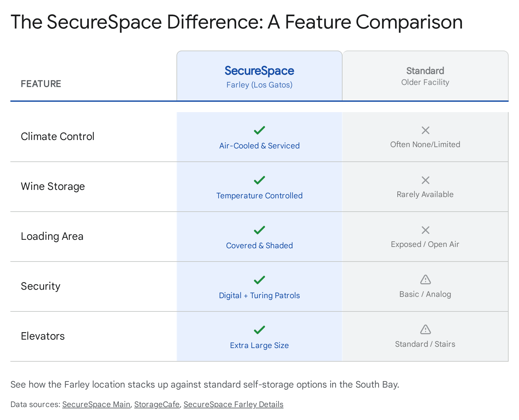
Task: Select the Standard Older Facility column header
Action: tap(425, 76)
